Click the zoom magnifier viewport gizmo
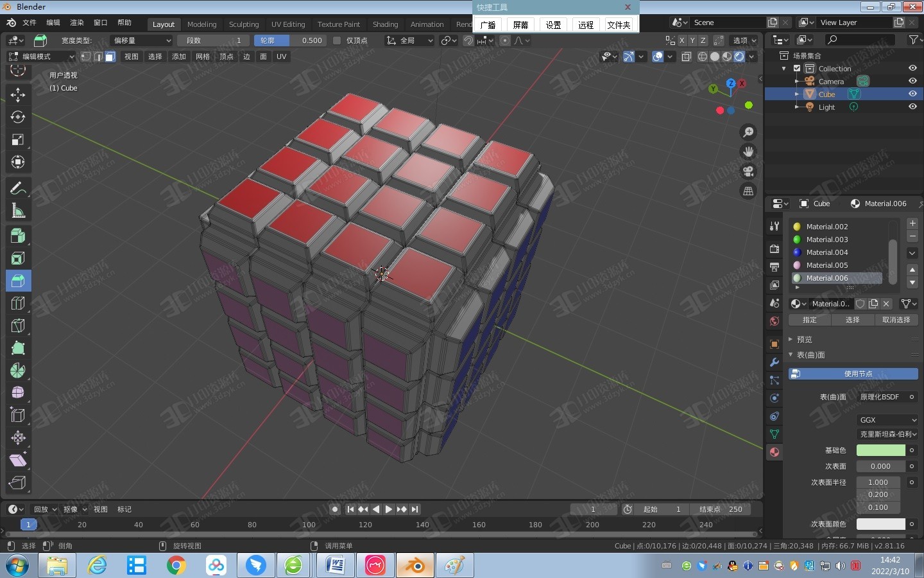 [x=748, y=132]
